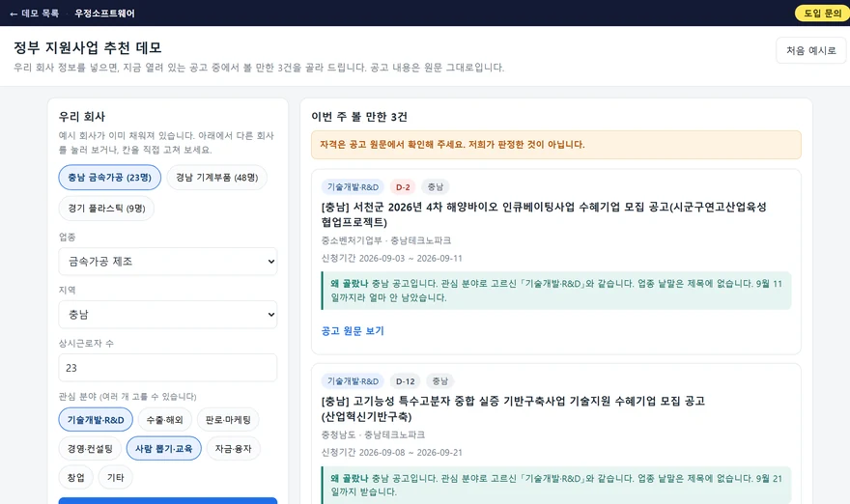Click 기술개발·R&D tag on 서천군 card
The image size is (850, 504).
353,187
